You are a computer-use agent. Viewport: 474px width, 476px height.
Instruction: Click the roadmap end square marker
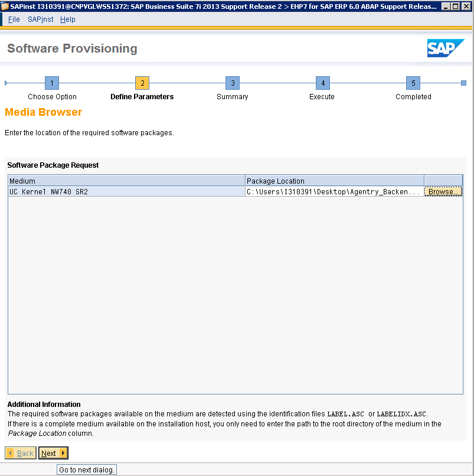[x=463, y=83]
